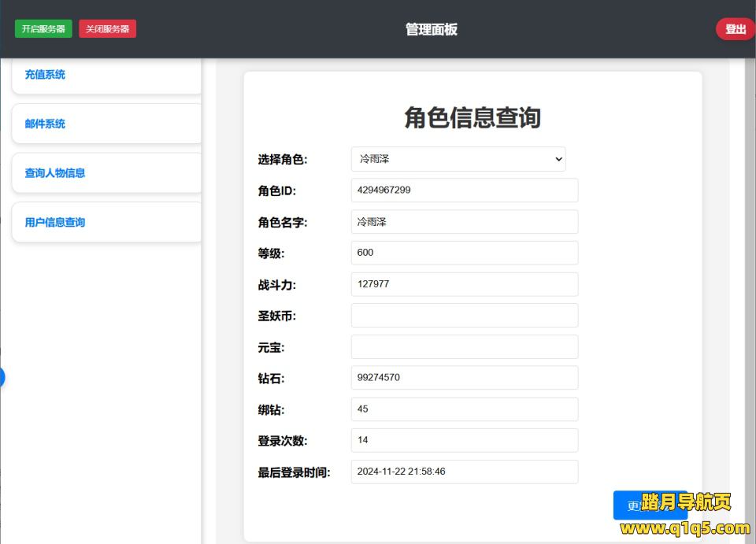The image size is (756, 544).
Task: Click the red 关闭服务器 button
Action: coord(107,29)
